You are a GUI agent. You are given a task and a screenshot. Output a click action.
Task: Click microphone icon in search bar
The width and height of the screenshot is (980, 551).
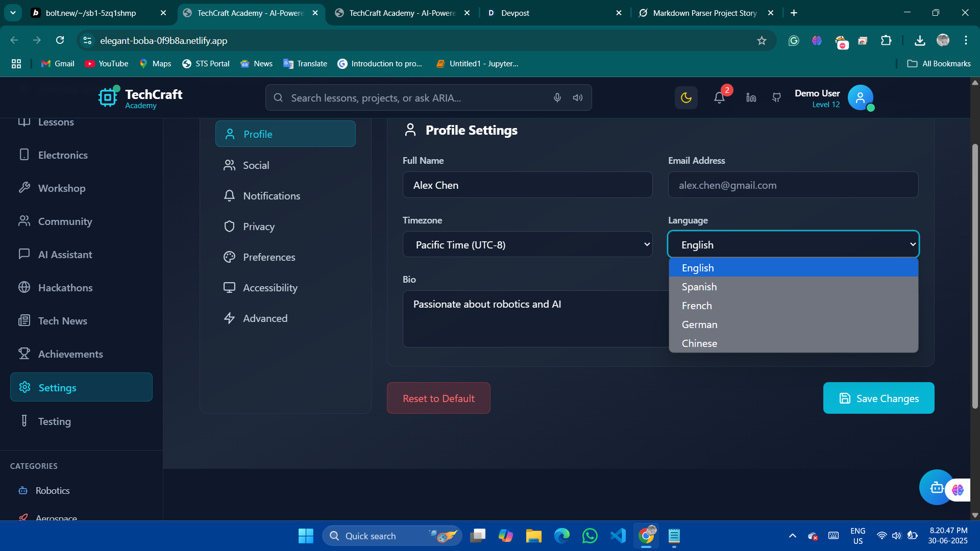[557, 98]
